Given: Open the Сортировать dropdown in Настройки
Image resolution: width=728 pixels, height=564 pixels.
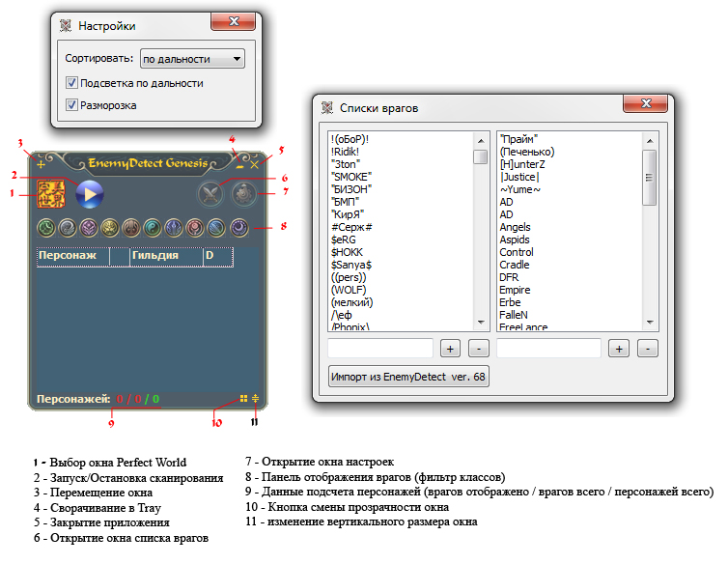Looking at the screenshot, I should tap(192, 59).
